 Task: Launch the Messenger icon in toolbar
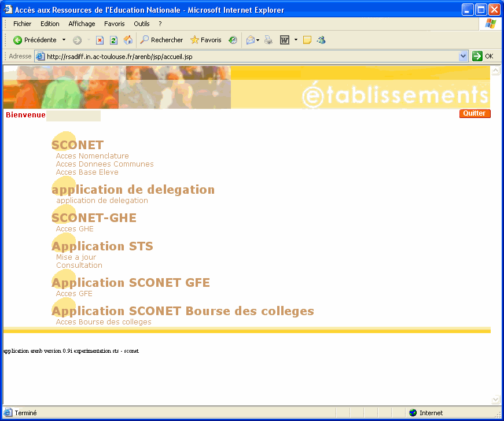[321, 40]
